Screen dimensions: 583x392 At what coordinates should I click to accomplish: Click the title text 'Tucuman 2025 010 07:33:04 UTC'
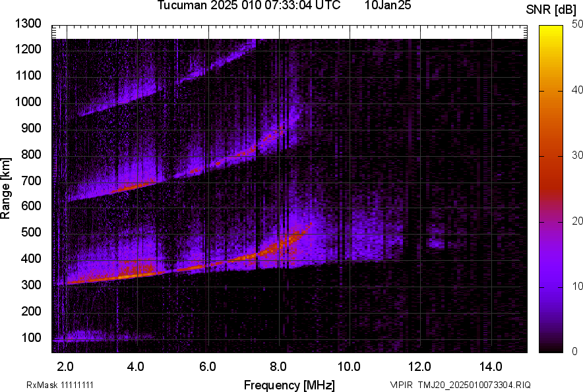click(249, 5)
